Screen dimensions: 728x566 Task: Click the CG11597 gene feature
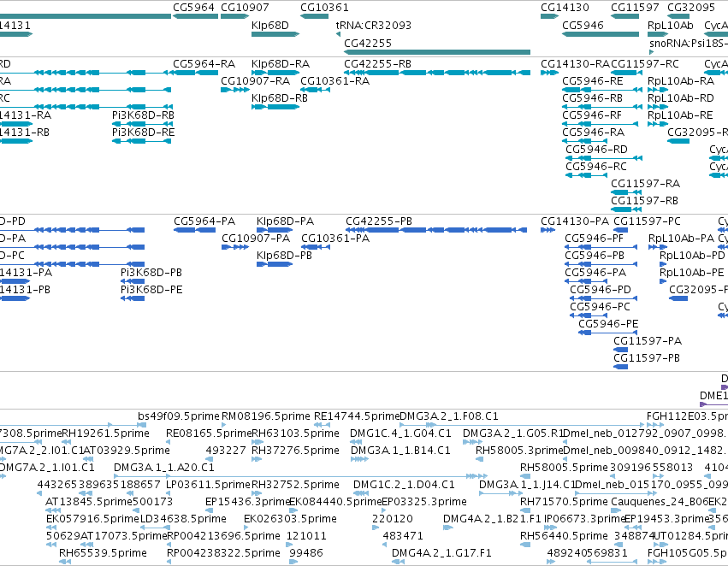[625, 17]
